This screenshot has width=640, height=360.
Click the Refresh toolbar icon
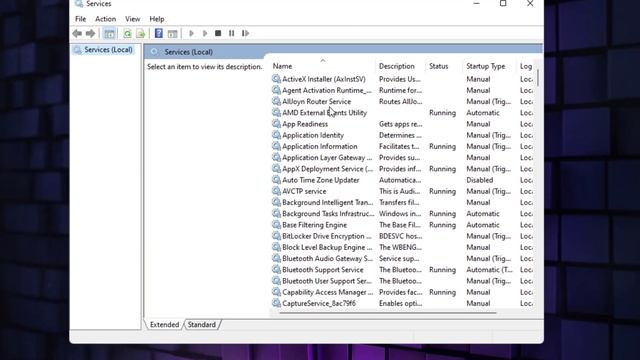tap(127, 33)
